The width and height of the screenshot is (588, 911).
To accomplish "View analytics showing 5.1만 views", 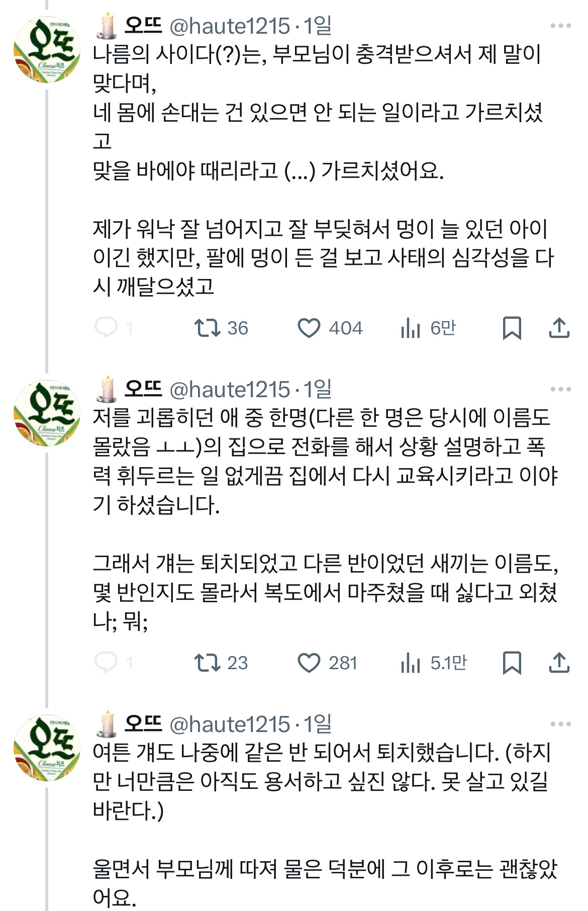I will [x=434, y=663].
